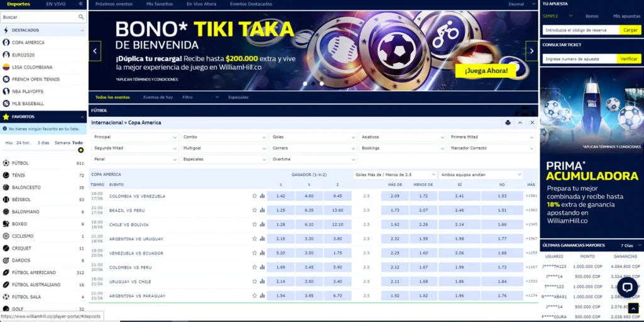Image resolution: width=644 pixels, height=322 pixels.
Task: Click the search magnifier icon
Action: pos(81,17)
